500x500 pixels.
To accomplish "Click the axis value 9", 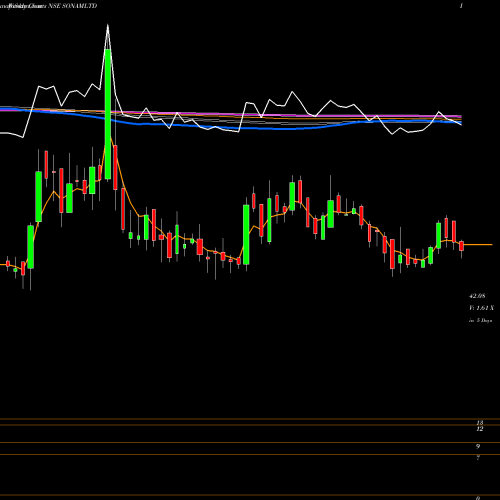I will pyautogui.click(x=478, y=446).
